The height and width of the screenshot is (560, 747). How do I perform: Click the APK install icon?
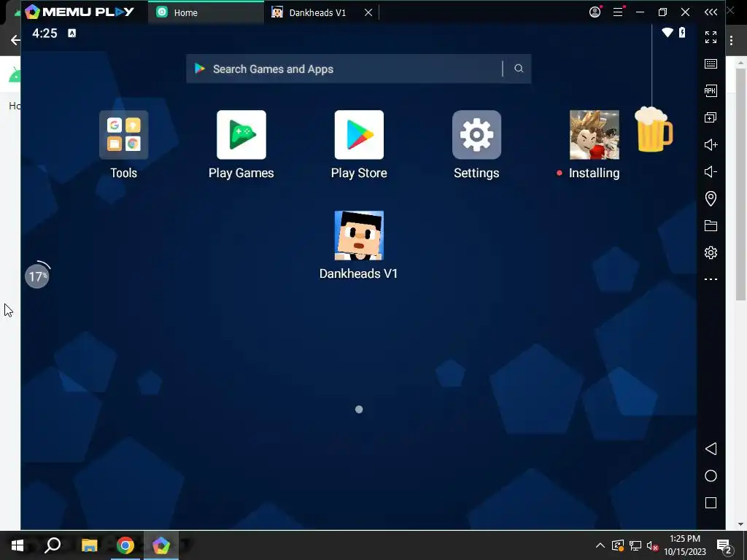[711, 90]
